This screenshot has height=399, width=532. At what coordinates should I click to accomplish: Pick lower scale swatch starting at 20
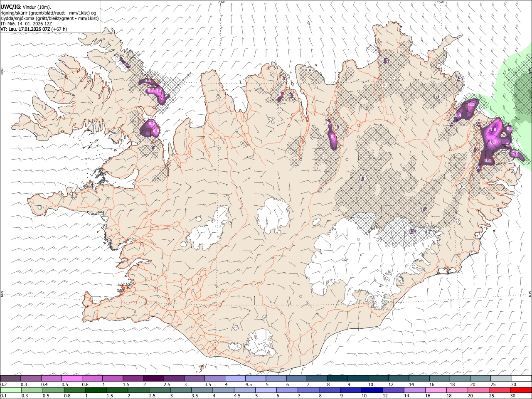pos(478,390)
